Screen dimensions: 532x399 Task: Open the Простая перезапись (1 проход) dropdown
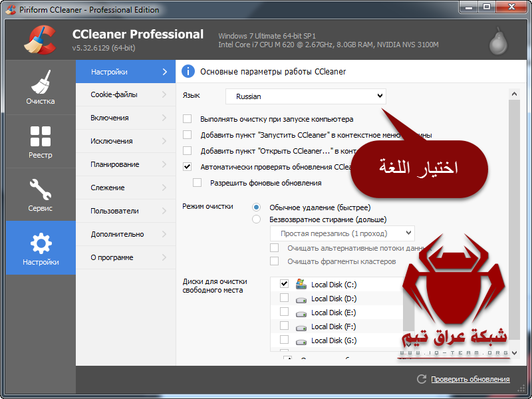(x=342, y=233)
